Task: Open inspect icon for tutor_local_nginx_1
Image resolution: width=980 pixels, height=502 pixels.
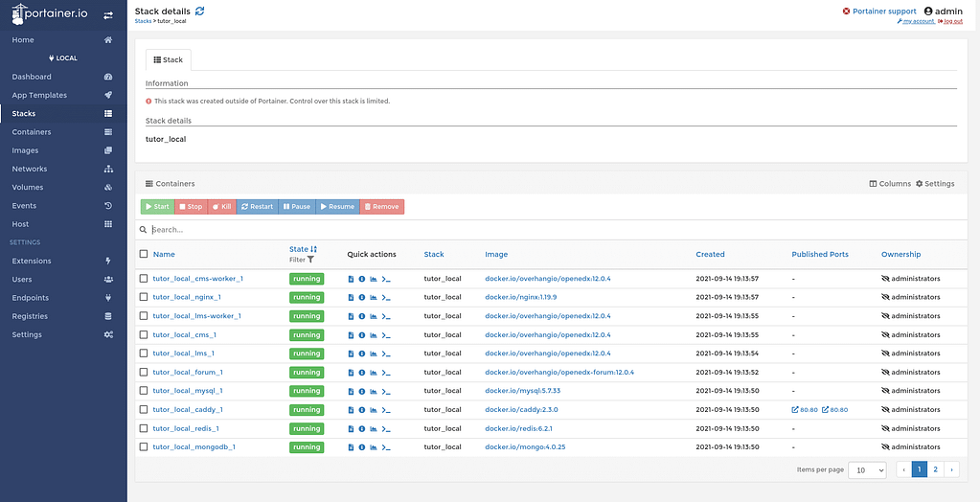Action: click(x=362, y=297)
